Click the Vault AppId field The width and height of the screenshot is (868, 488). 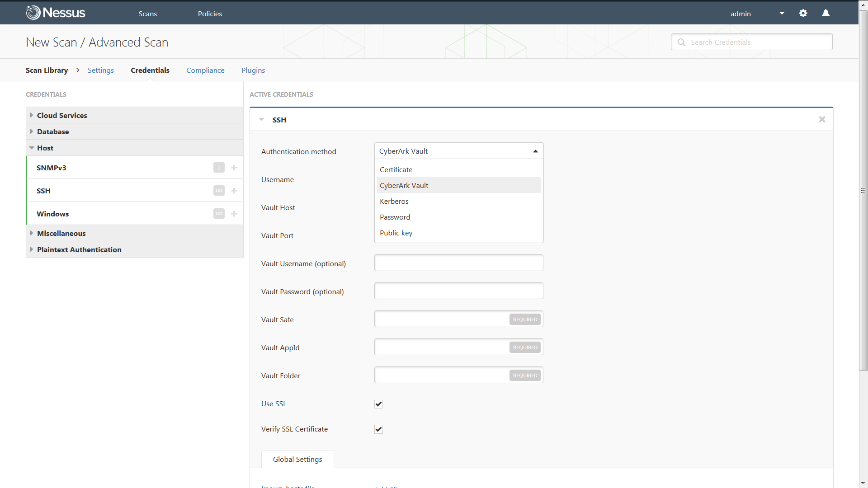(x=458, y=347)
